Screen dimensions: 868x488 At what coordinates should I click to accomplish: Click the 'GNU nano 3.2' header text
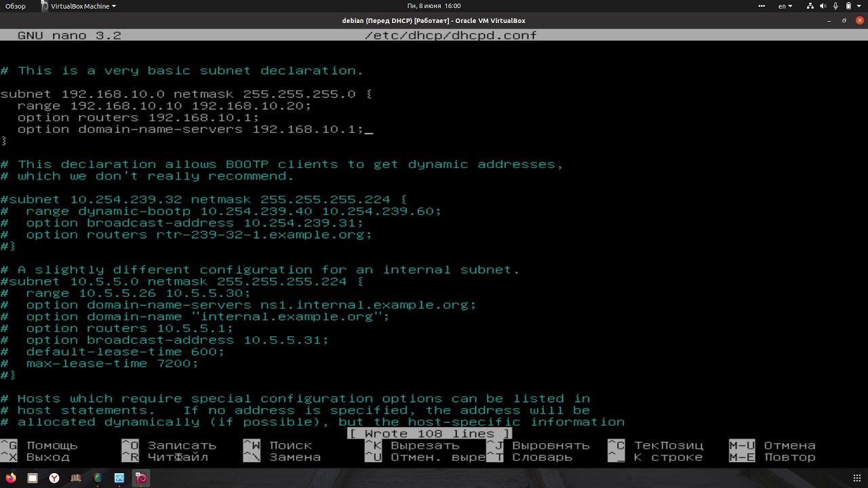(x=69, y=35)
